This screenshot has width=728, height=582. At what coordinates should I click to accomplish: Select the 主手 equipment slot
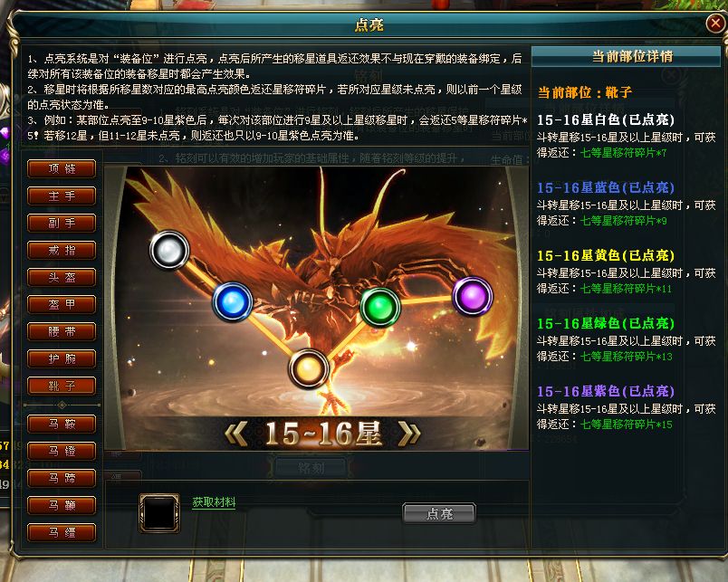pos(62,196)
